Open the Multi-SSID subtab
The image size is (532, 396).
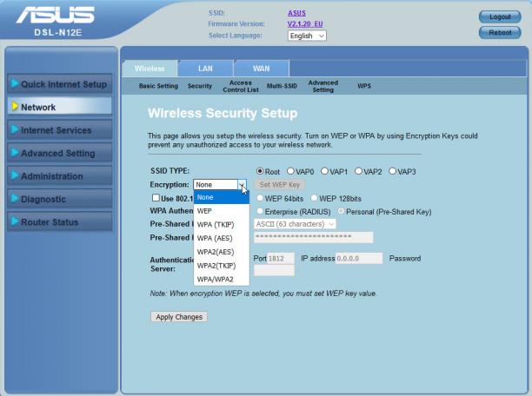[282, 86]
